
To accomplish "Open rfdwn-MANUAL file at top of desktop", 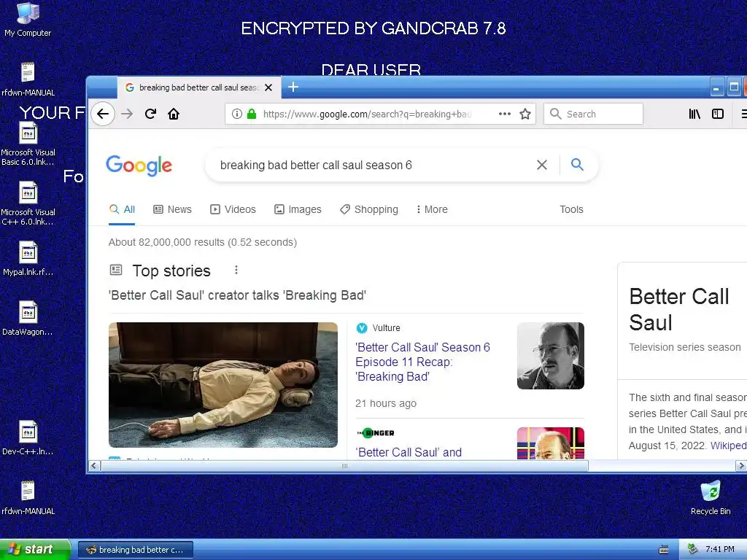I will pyautogui.click(x=28, y=79).
